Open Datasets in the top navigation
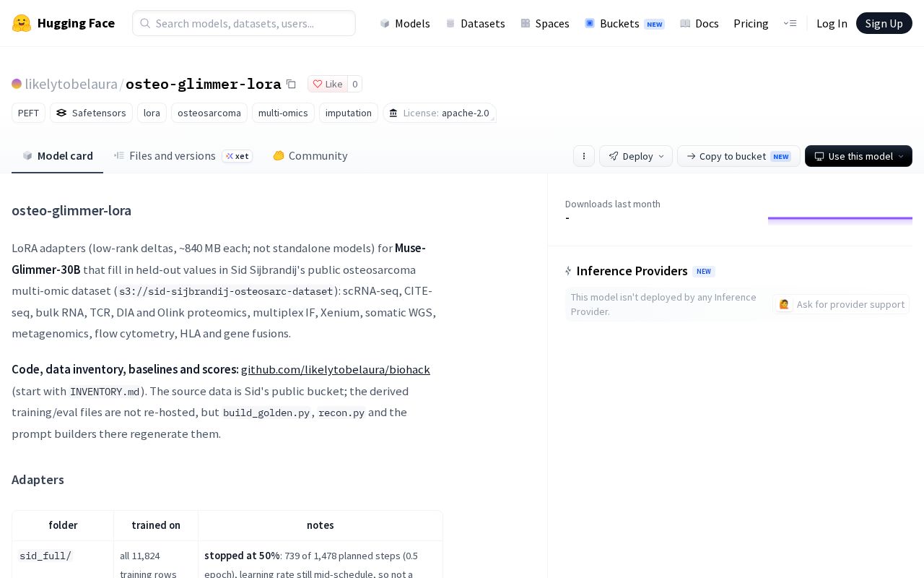This screenshot has width=924, height=578. pos(475,23)
